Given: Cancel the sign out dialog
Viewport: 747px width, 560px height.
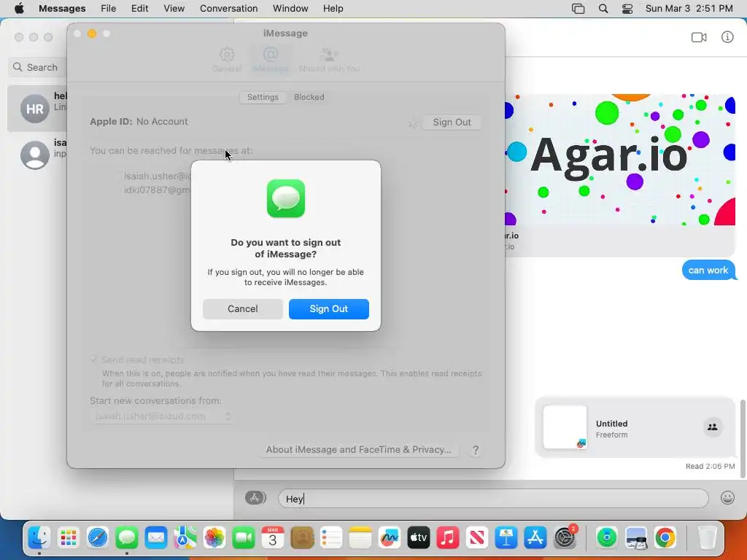Looking at the screenshot, I should (x=242, y=309).
